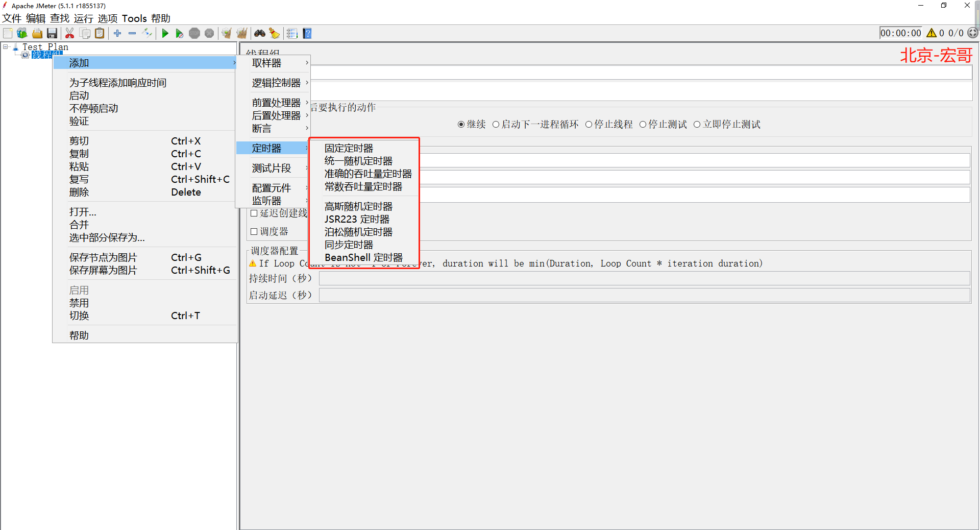980x530 pixels.
Task: Collapse the Test Plan tree node
Action: [x=6, y=46]
